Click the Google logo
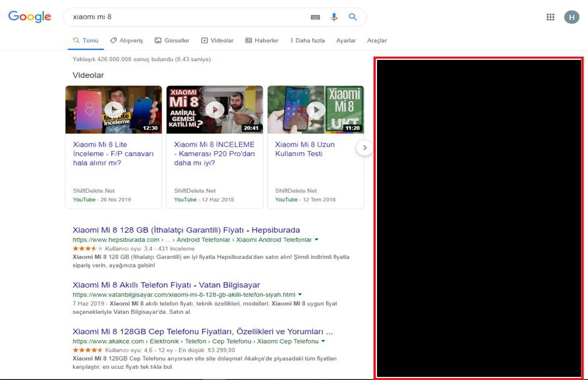Image resolution: width=588 pixels, height=380 pixels. 29,17
